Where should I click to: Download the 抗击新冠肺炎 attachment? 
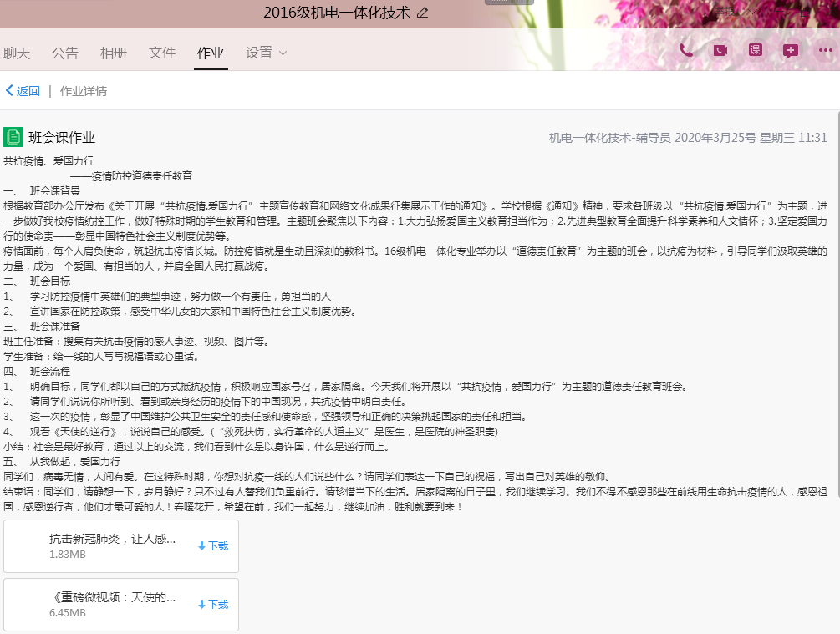(x=212, y=545)
